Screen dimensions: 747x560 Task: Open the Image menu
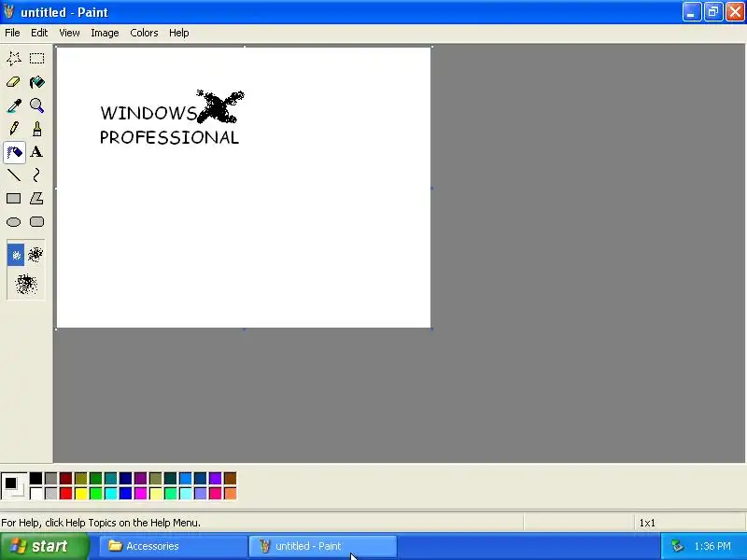click(105, 33)
